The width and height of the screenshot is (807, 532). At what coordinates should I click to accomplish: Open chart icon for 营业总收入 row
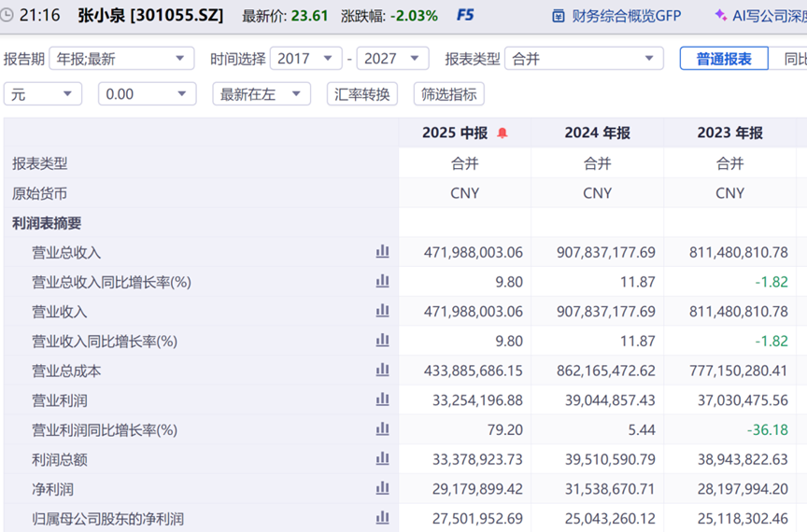tap(382, 252)
